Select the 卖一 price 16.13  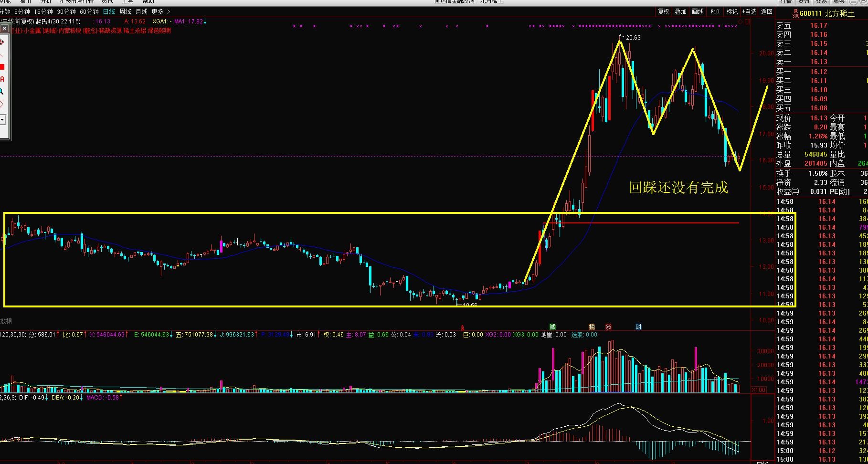pos(818,62)
